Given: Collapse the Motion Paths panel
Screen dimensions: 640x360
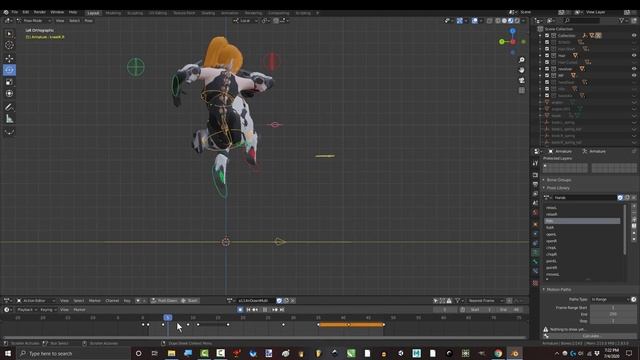Looking at the screenshot, I should tap(558, 289).
